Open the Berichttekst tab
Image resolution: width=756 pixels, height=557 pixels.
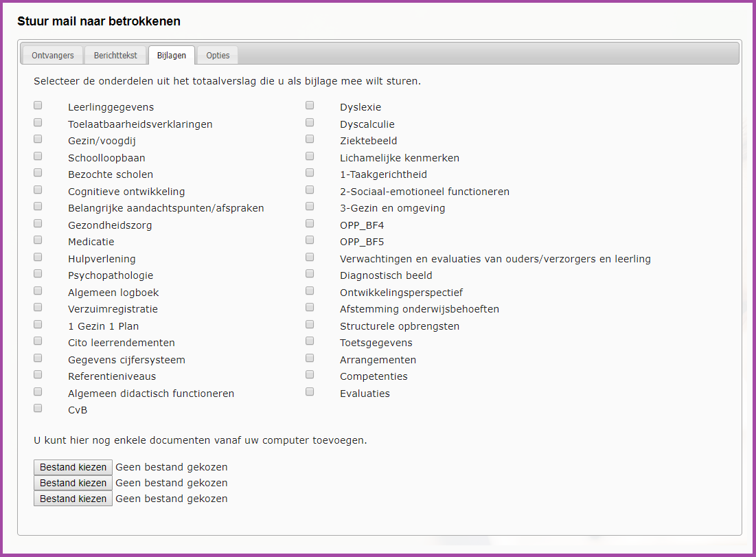tap(115, 56)
